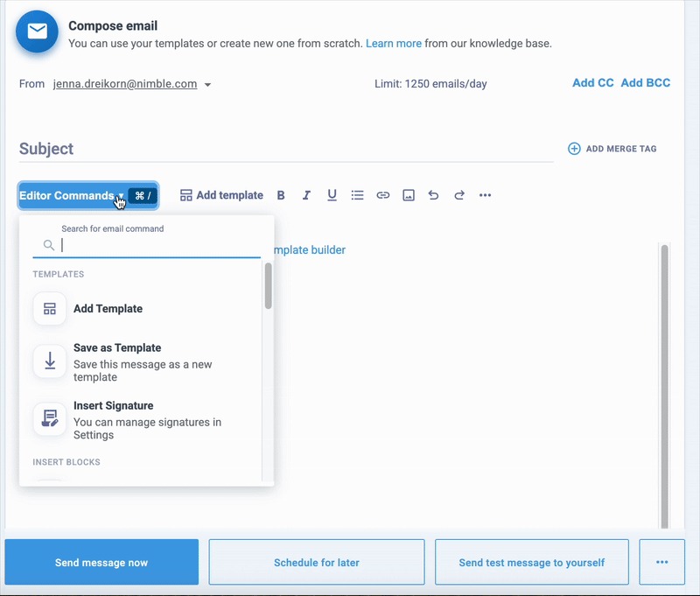This screenshot has height=596, width=700.
Task: Redo the last action
Action: [459, 195]
